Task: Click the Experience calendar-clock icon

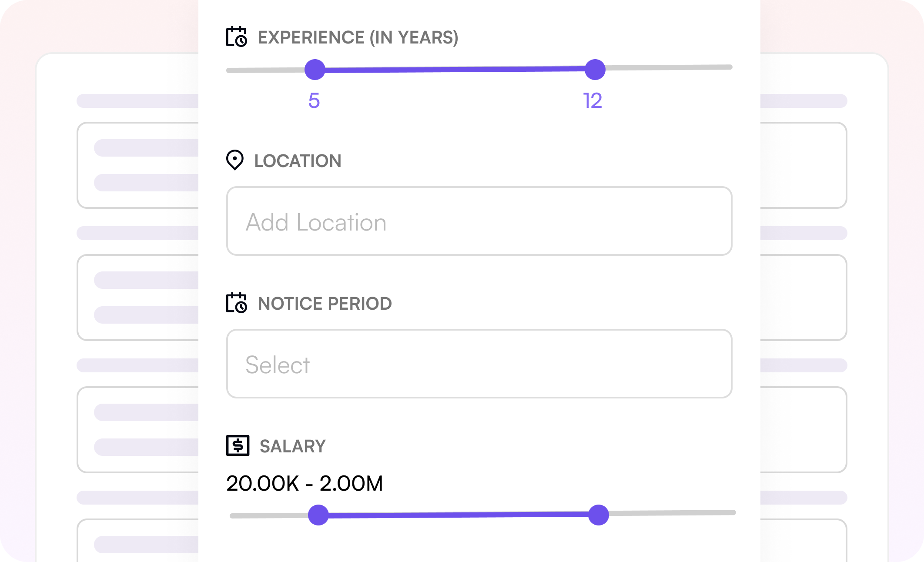Action: pyautogui.click(x=236, y=37)
